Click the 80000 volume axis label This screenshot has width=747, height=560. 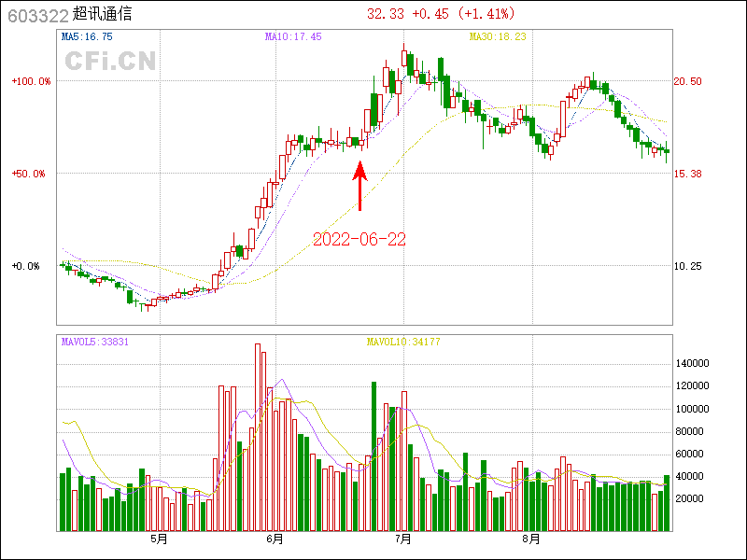[689, 431]
